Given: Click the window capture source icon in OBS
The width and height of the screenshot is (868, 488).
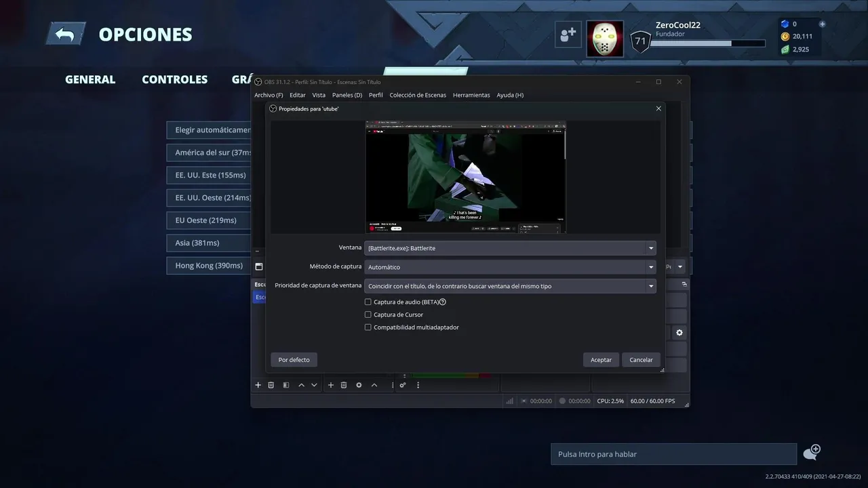Looking at the screenshot, I should point(258,266).
